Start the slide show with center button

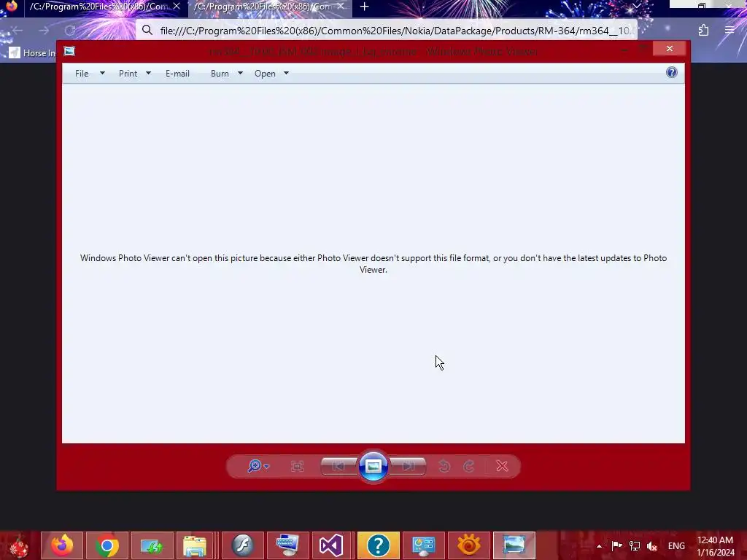373,466
